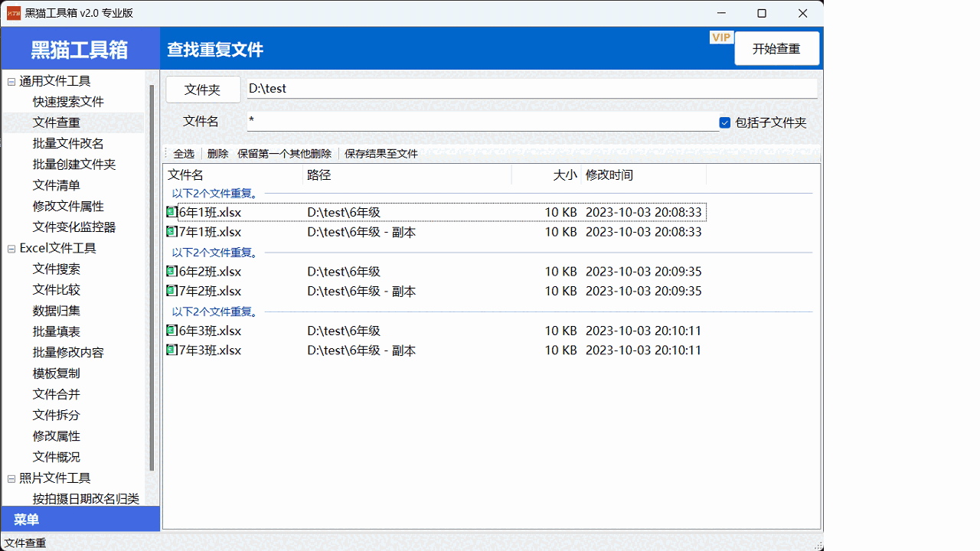Click 保存结果至文件 in the toolbar

pyautogui.click(x=381, y=154)
